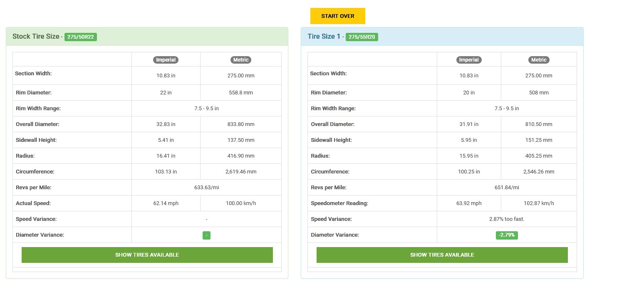
Task: Select the 5.95 in sidewall height value
Action: [469, 140]
